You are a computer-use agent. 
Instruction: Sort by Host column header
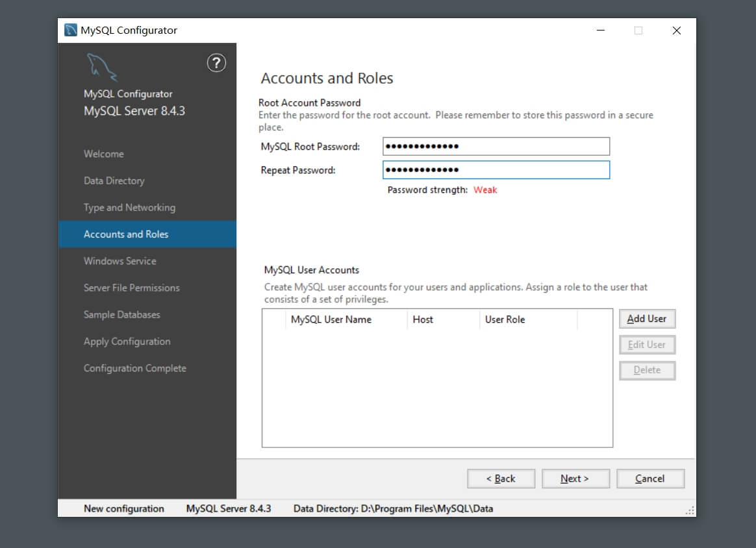tap(444, 319)
